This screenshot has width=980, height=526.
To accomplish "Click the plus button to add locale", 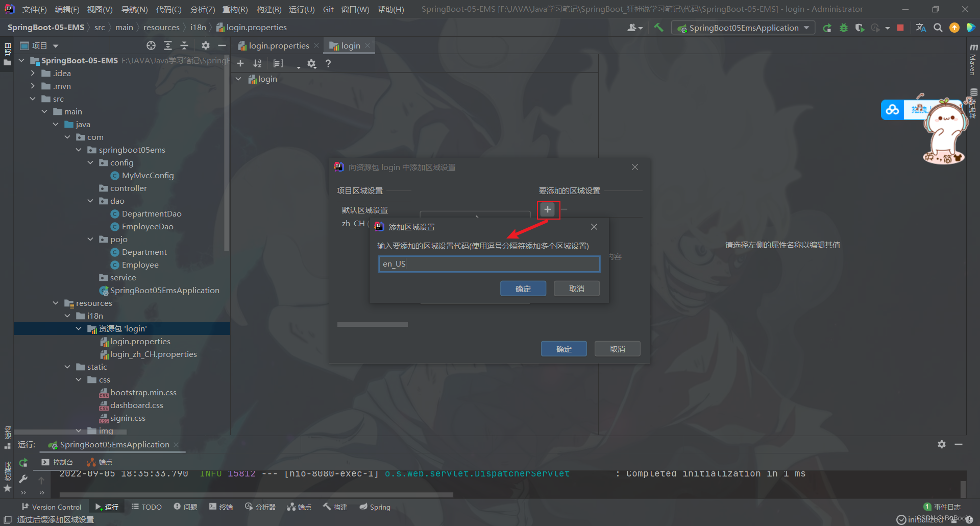I will (548, 209).
